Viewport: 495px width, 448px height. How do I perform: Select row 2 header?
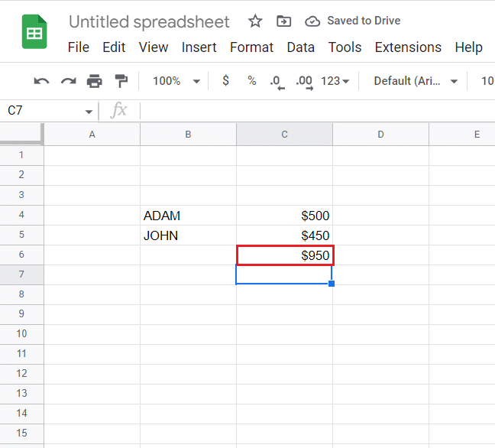(x=21, y=175)
